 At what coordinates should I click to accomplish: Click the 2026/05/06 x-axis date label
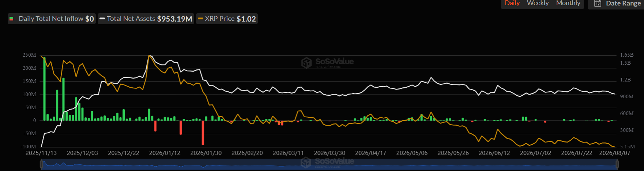(412, 153)
